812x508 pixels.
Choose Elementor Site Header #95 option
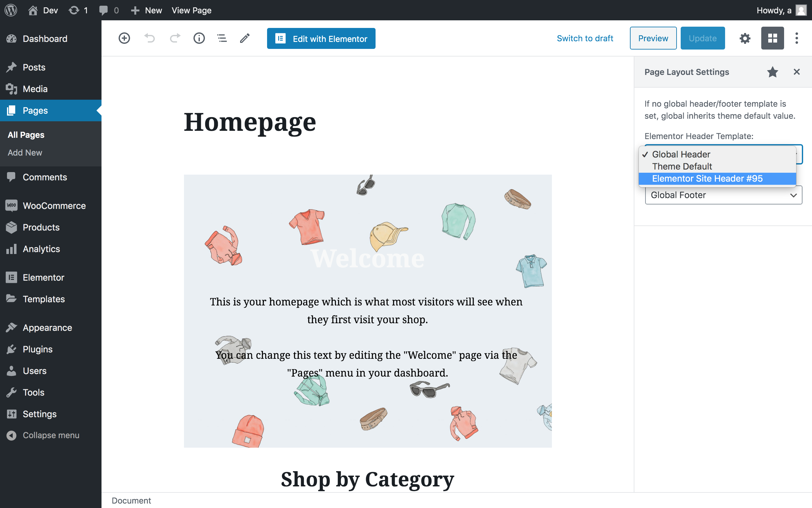pos(717,178)
